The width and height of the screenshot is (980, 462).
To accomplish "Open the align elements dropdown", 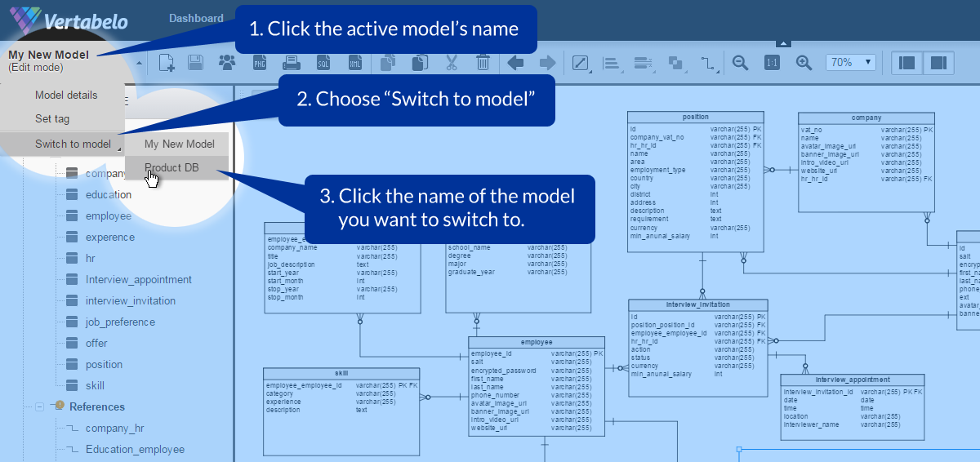I will pos(611,63).
